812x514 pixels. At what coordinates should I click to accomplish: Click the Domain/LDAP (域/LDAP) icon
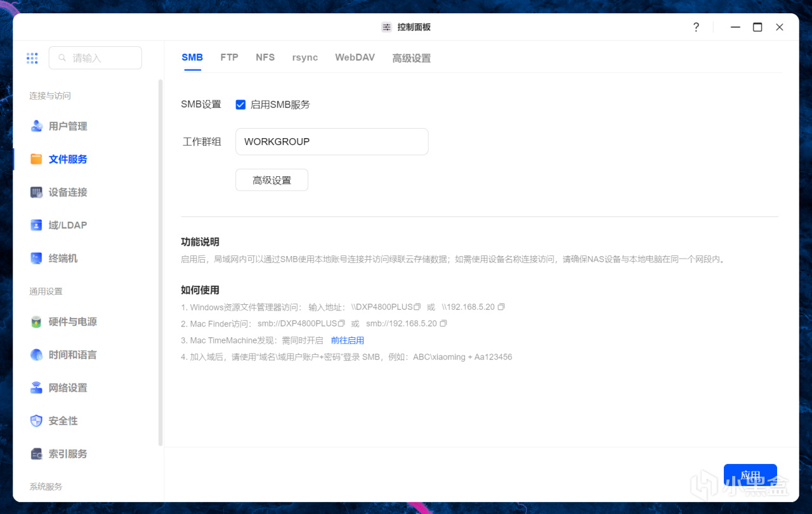pos(37,225)
